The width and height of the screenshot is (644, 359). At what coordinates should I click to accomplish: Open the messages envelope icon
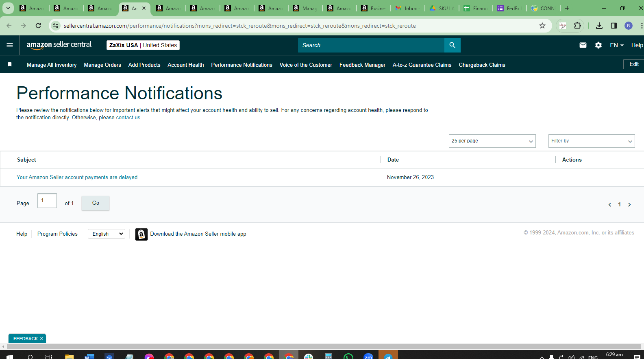(x=583, y=45)
